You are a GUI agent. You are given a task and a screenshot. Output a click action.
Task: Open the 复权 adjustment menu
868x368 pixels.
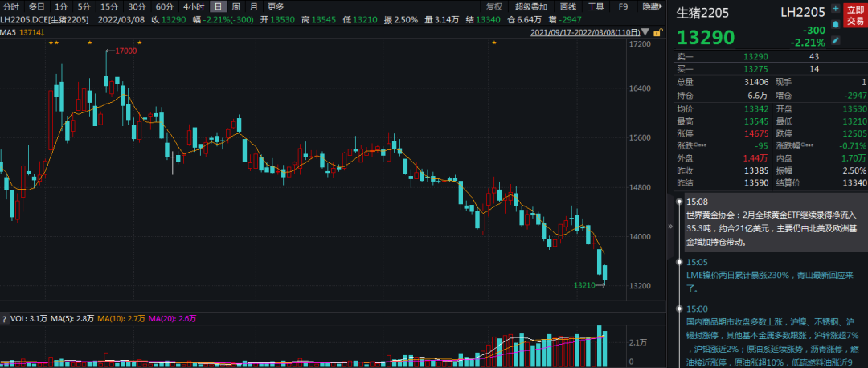(x=494, y=7)
